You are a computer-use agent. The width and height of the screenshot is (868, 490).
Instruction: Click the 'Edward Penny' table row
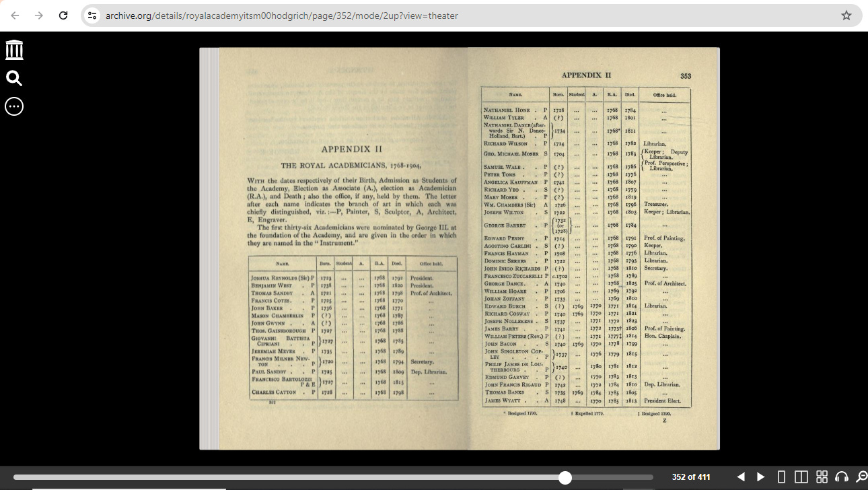tap(586, 238)
